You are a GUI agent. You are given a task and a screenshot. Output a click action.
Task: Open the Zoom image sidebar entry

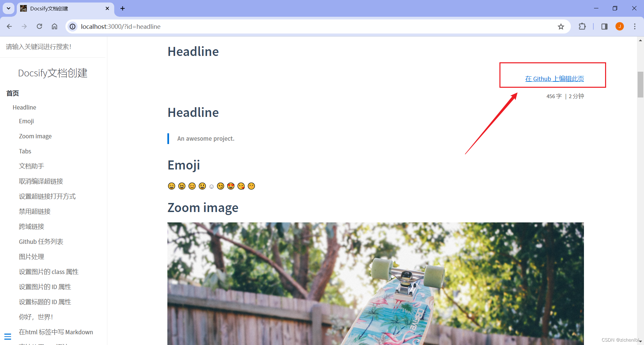(x=35, y=136)
